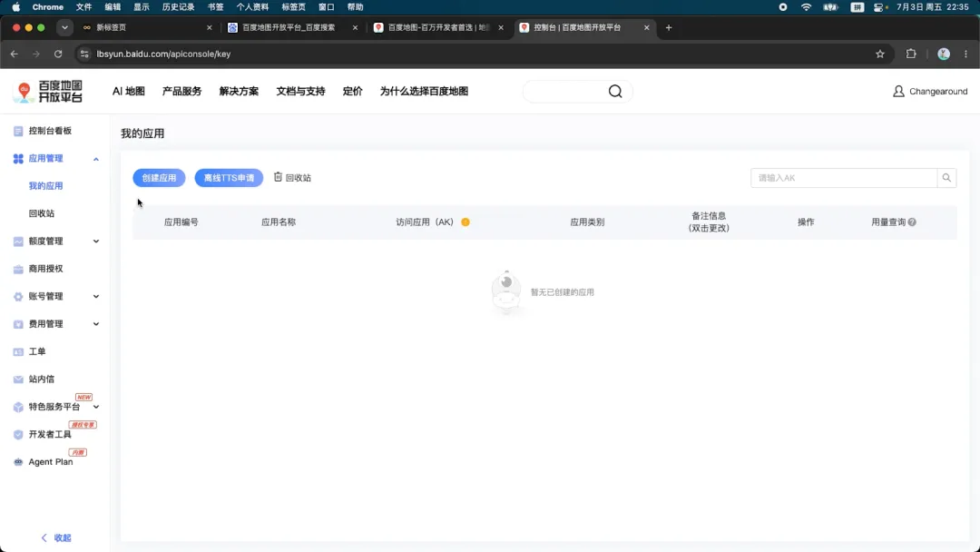The image size is (980, 552).
Task: Expand the 账号管理 section chevron
Action: click(x=95, y=296)
